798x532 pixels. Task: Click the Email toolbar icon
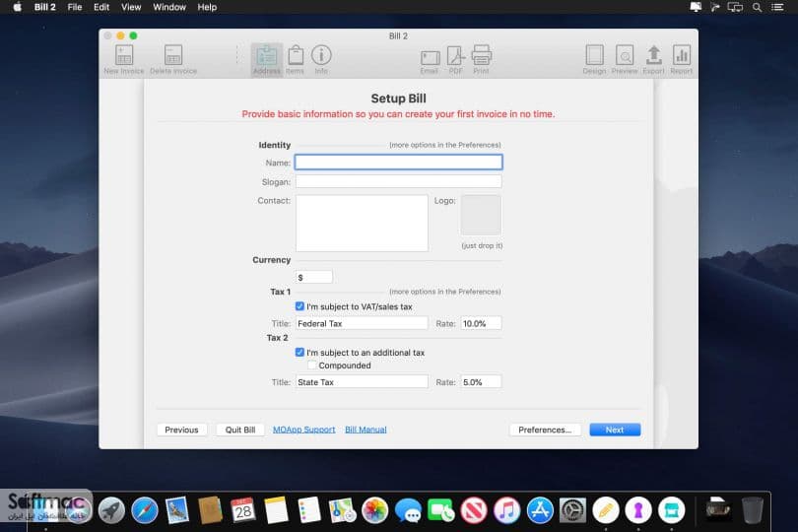coord(430,62)
